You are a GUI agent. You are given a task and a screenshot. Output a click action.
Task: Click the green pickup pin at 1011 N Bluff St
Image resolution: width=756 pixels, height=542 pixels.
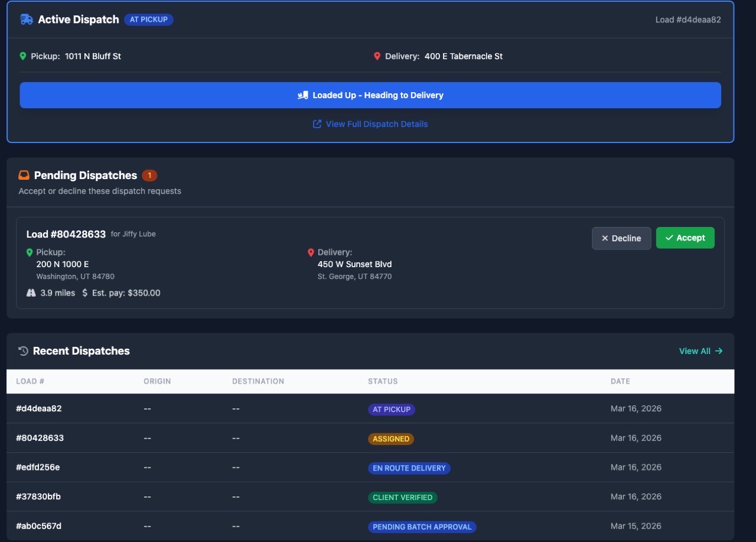23,56
